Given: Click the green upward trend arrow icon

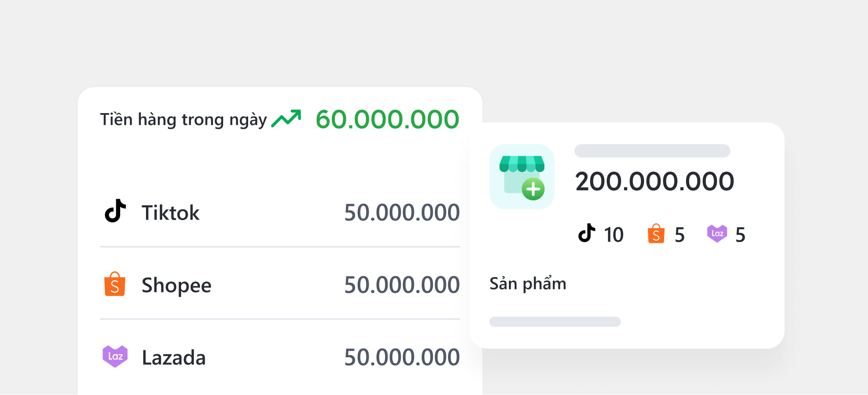Looking at the screenshot, I should (x=286, y=118).
